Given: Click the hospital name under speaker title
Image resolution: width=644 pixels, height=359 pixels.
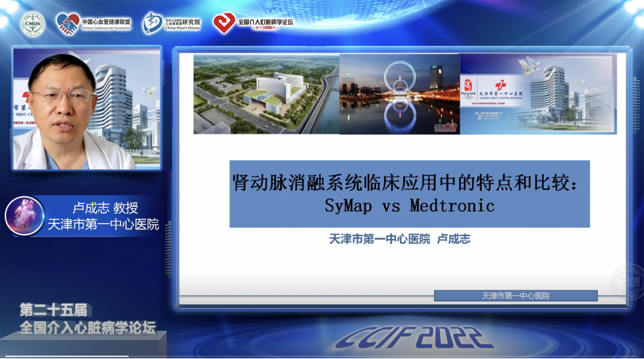Looking at the screenshot, I should point(104,225).
